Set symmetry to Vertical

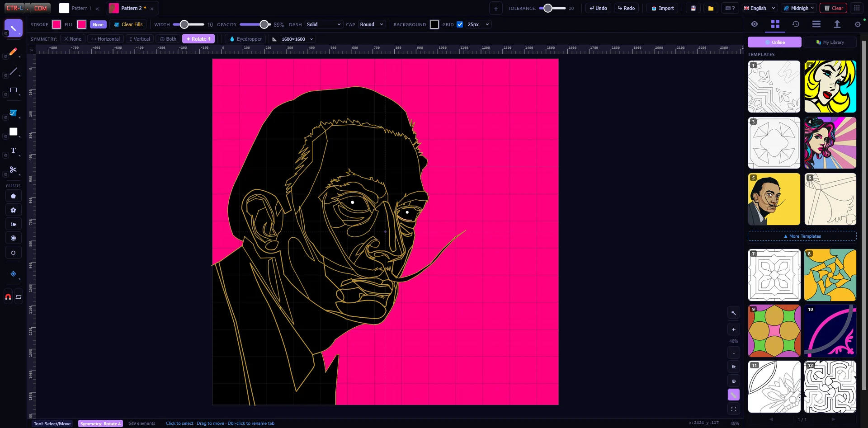[x=140, y=39]
